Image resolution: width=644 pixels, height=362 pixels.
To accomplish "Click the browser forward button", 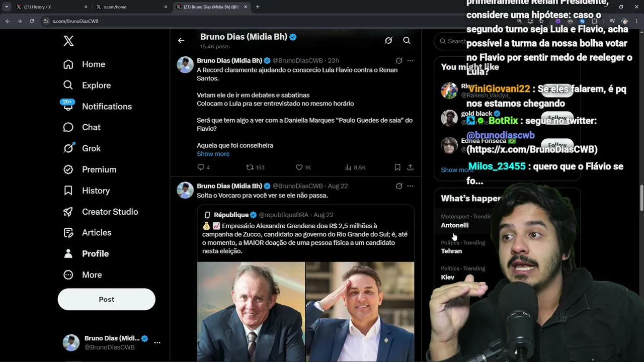I will coord(20,21).
